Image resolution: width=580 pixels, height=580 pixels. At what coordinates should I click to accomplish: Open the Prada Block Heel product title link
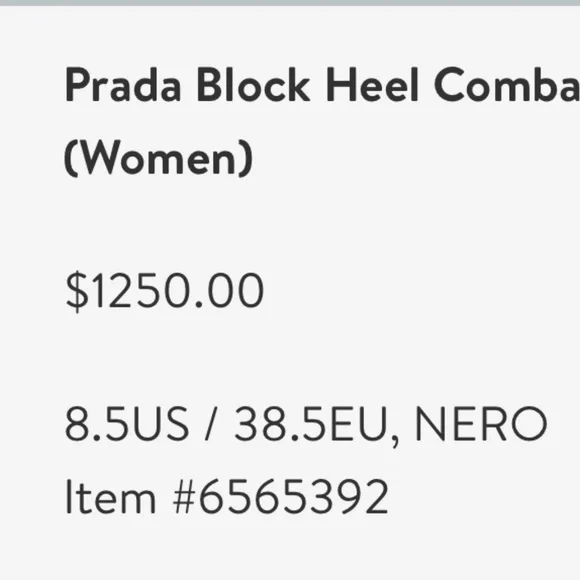322,121
